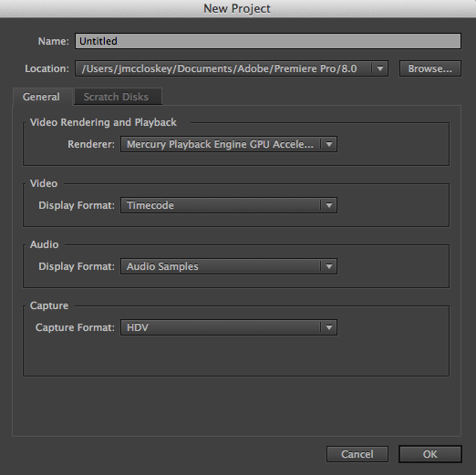The width and height of the screenshot is (476, 475).
Task: Click the arrow beside the Location path
Action: pos(380,68)
